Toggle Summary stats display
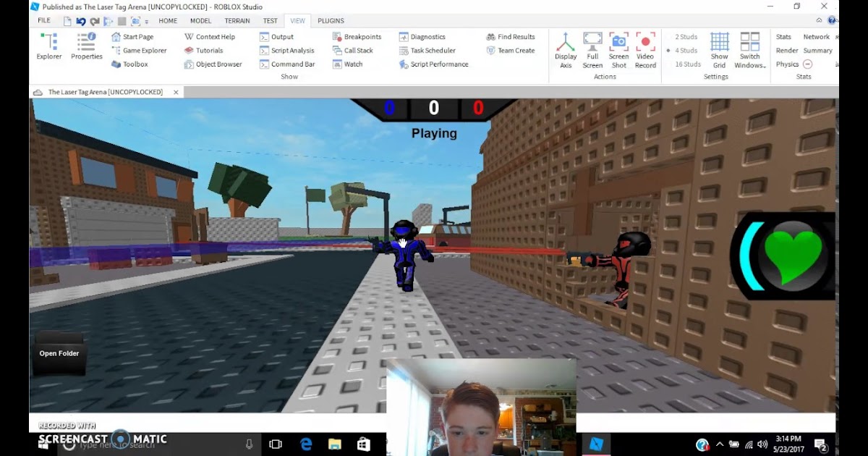868x456 pixels. [x=817, y=51]
